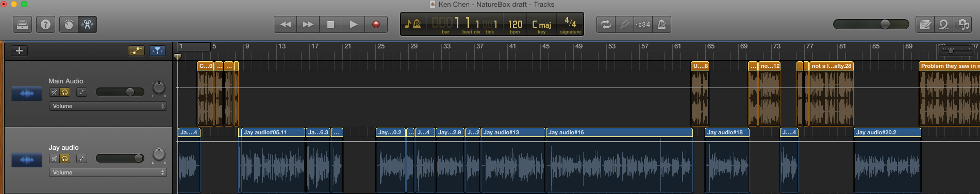Start recording with red Record button
The height and width of the screenshot is (194, 980).
click(x=376, y=24)
